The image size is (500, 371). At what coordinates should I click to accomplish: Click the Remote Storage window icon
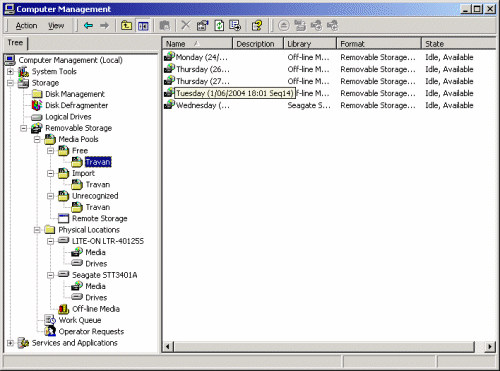coord(63,218)
